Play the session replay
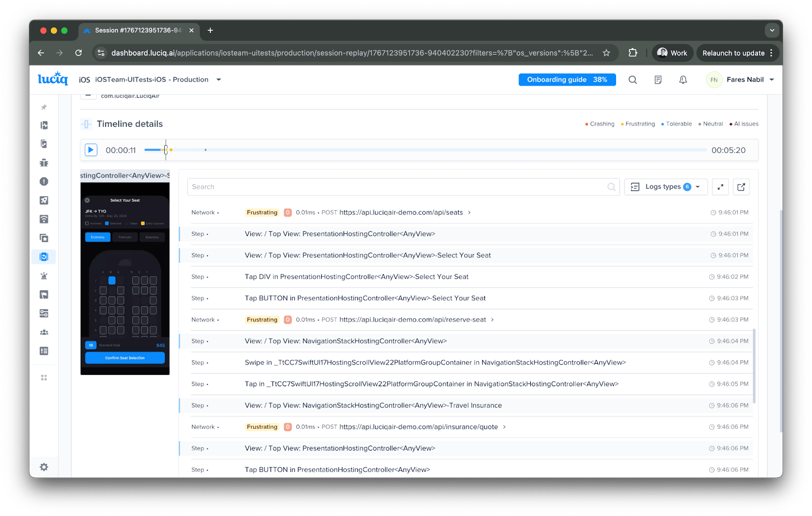 [x=91, y=150]
